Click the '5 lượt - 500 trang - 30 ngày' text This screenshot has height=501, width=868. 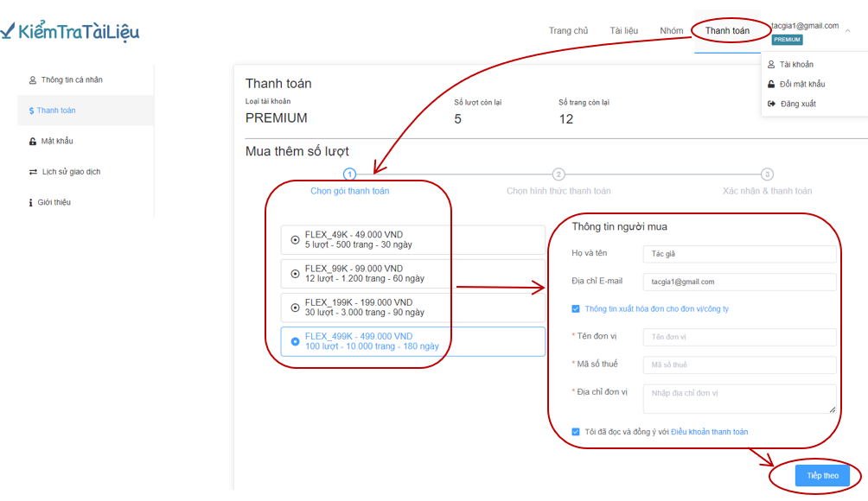pos(359,245)
